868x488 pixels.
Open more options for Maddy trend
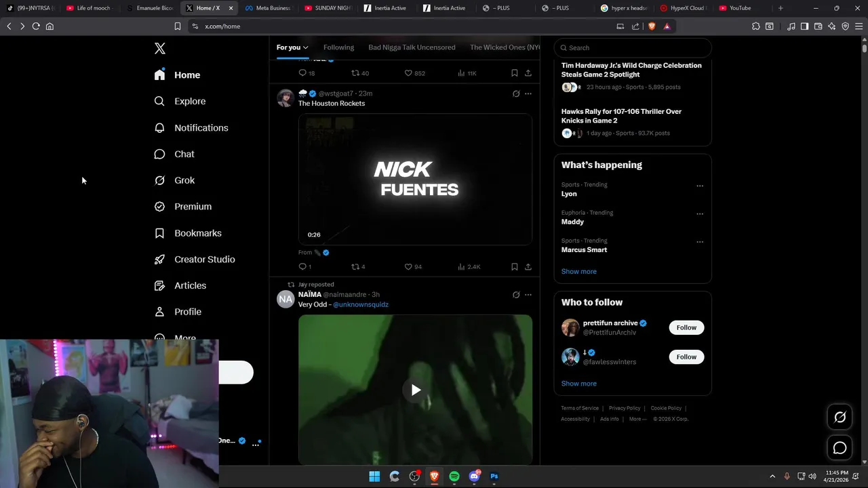coord(700,213)
